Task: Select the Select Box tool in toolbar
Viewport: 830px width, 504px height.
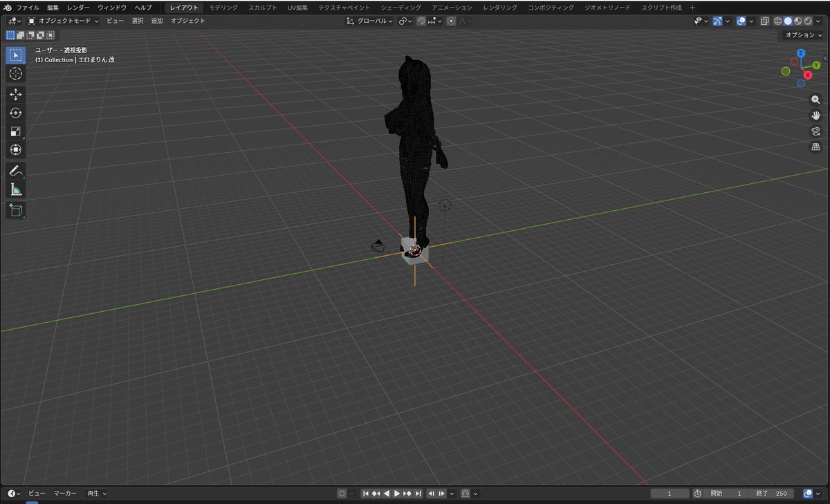Action: [16, 55]
